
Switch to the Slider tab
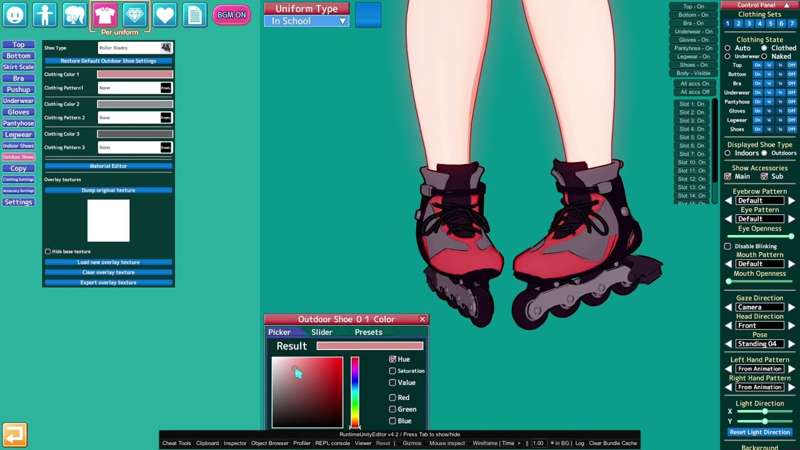[x=322, y=332]
